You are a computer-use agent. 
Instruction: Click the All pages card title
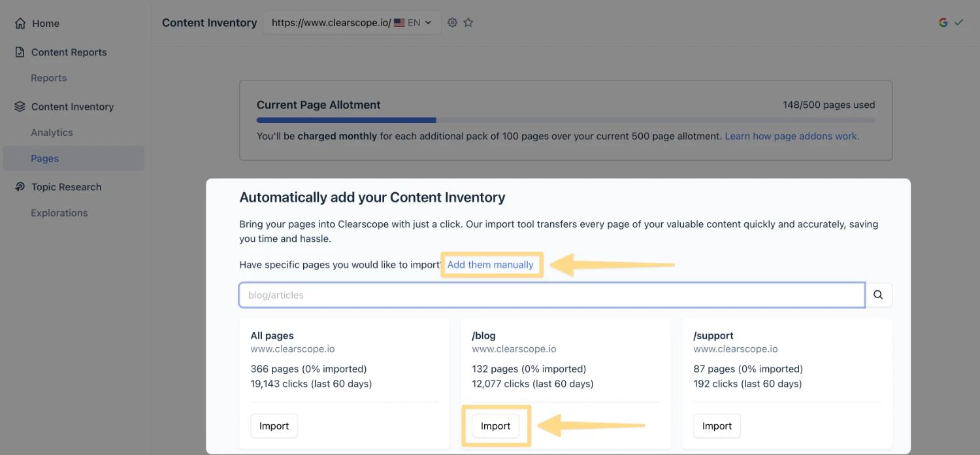coord(272,336)
